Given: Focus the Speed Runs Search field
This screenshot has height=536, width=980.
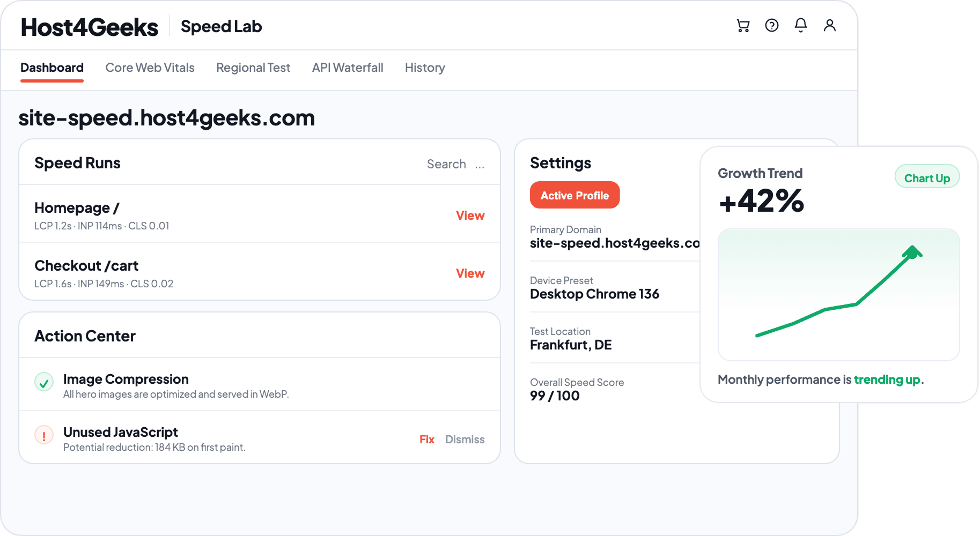Looking at the screenshot, I should point(446,164).
